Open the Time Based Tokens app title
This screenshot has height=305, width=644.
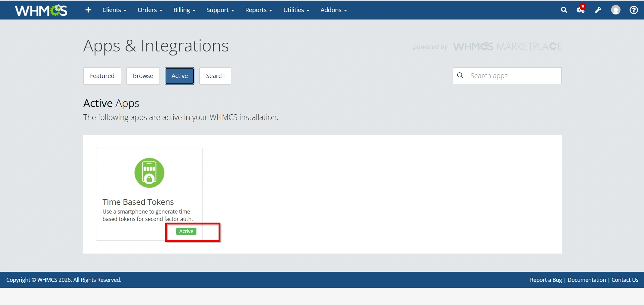[x=138, y=202]
